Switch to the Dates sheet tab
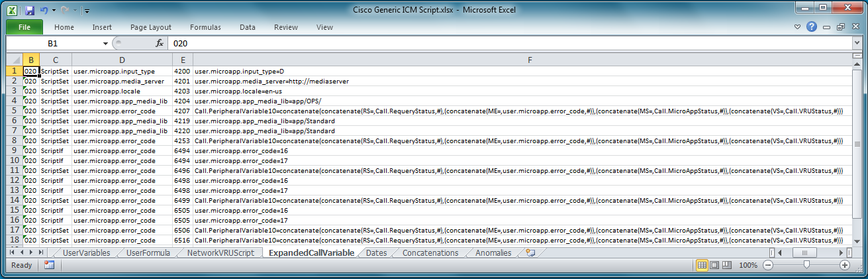This screenshot has height=279, width=868. [376, 252]
